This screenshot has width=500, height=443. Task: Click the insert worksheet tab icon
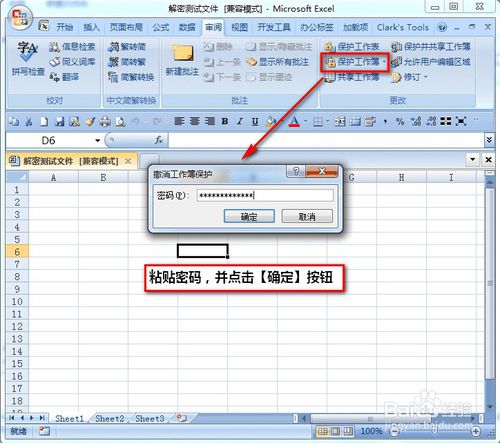pyautogui.click(x=182, y=418)
